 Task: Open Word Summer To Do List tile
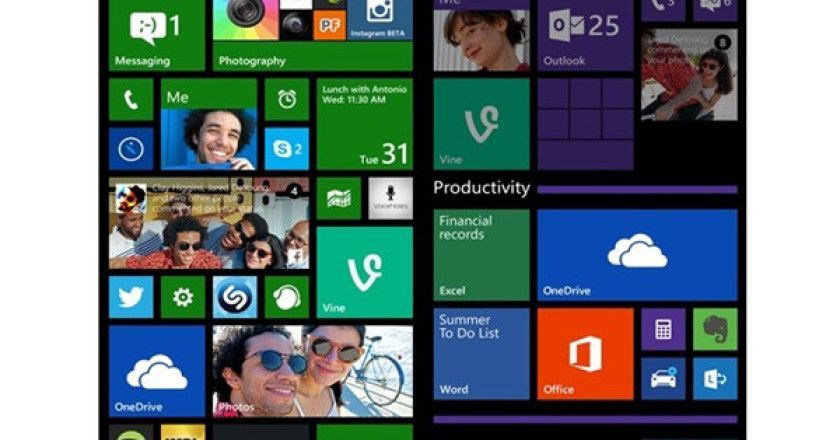point(481,353)
